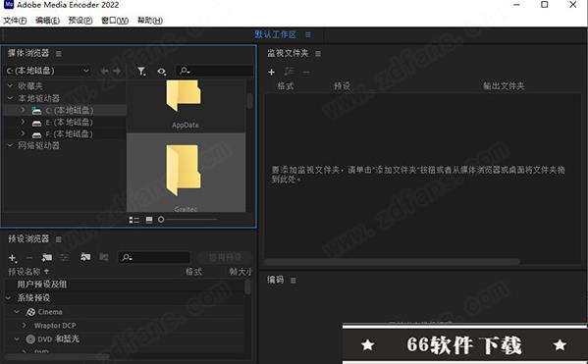
Task: Collapse the 收藏夹 tree node
Action: coord(10,85)
